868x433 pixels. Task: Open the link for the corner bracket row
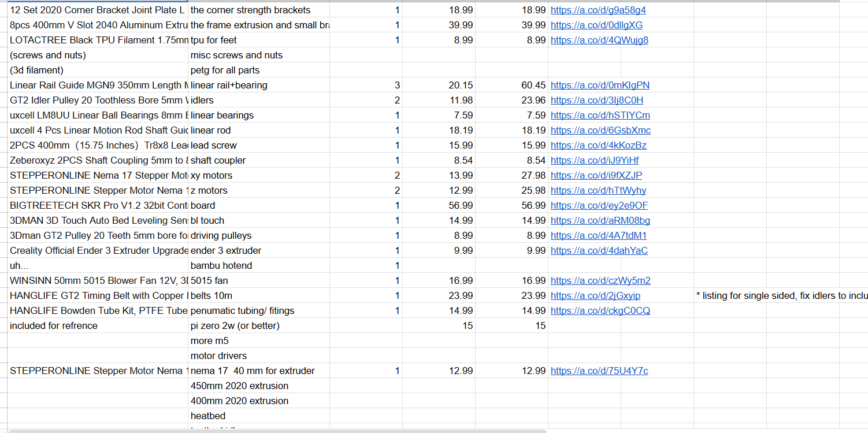(x=598, y=10)
